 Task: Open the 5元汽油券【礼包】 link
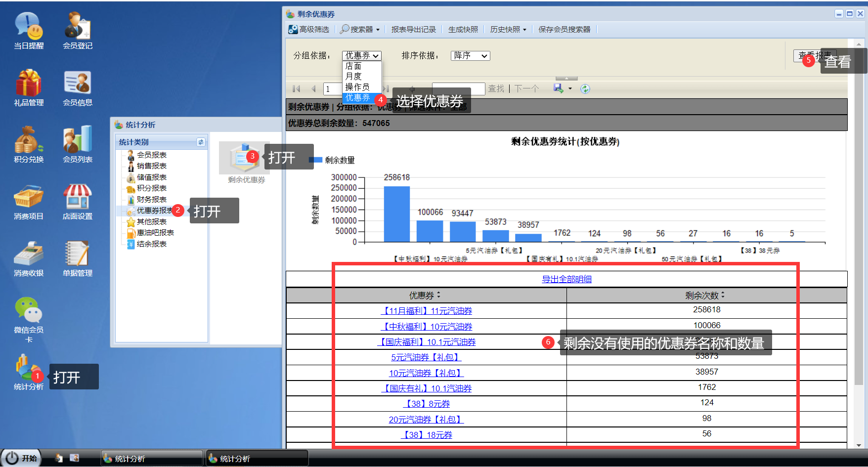[427, 357]
